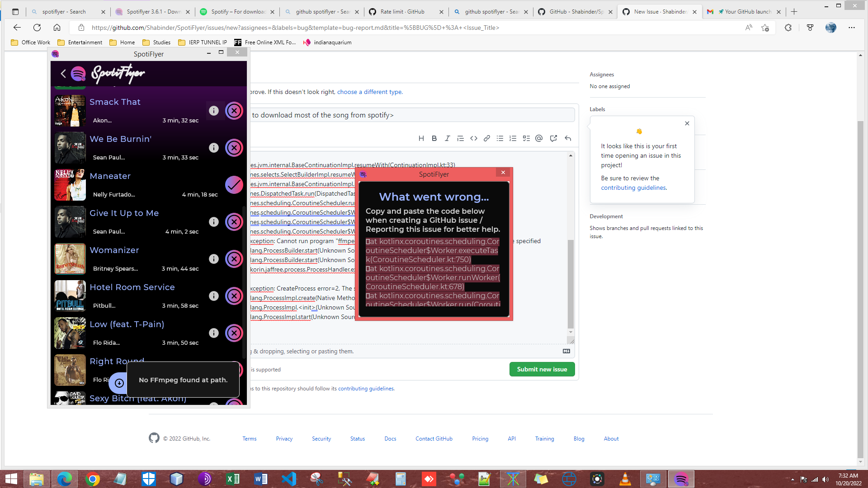Show info for the Smack That track

[x=214, y=110]
